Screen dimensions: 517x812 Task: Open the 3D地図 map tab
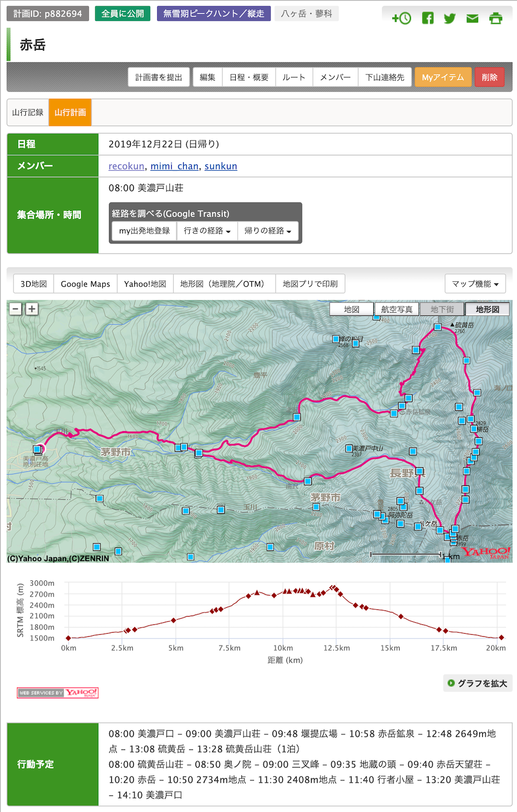(x=34, y=284)
